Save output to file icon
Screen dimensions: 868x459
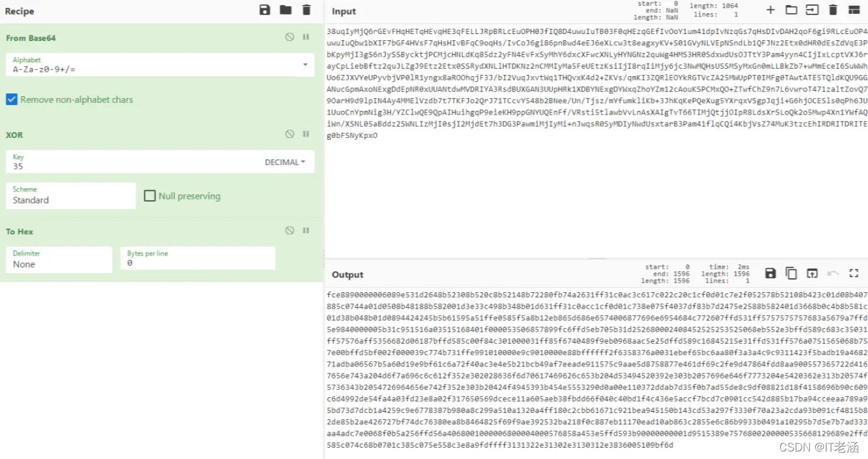pyautogui.click(x=770, y=273)
